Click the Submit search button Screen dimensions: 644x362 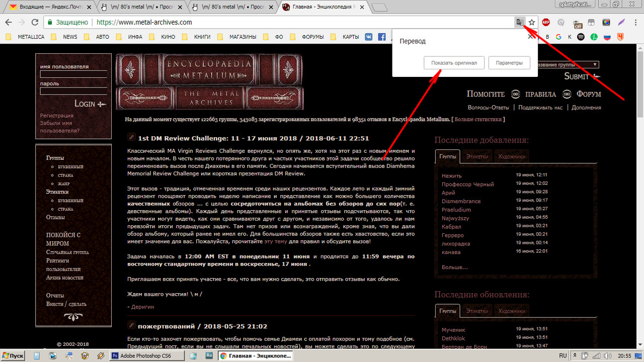582,76
